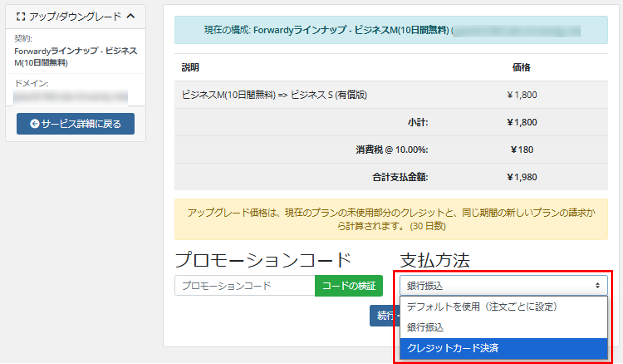Click the ¥1,980 total amount value
Screen dimensions: 623x364
(x=522, y=177)
